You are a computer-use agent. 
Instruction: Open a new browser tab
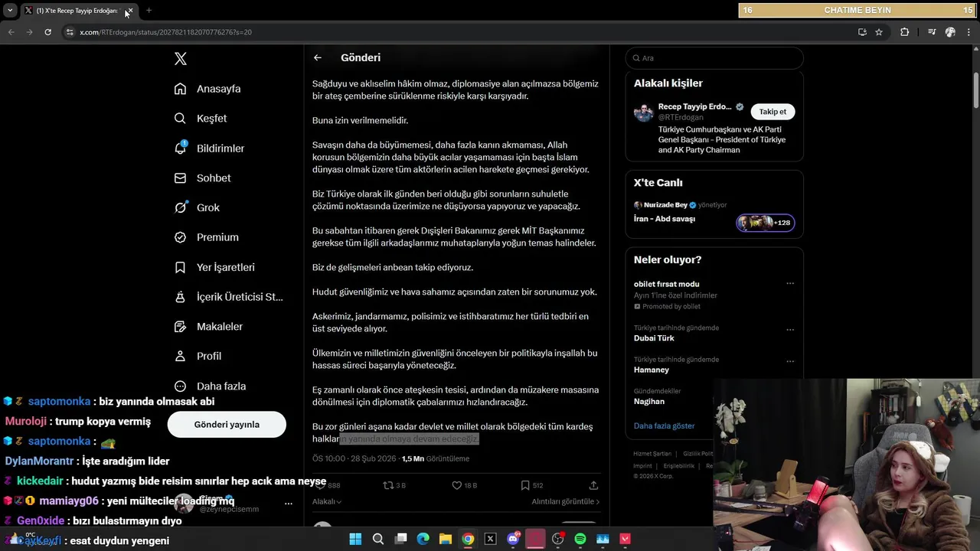[149, 11]
